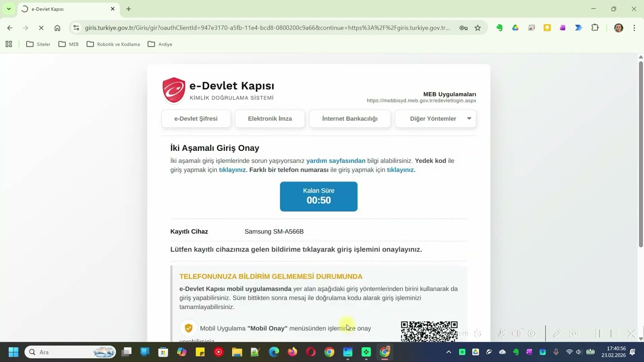The image size is (644, 362).
Task: Open the Chrome Extensions puzzle menu
Action: [x=595, y=28]
